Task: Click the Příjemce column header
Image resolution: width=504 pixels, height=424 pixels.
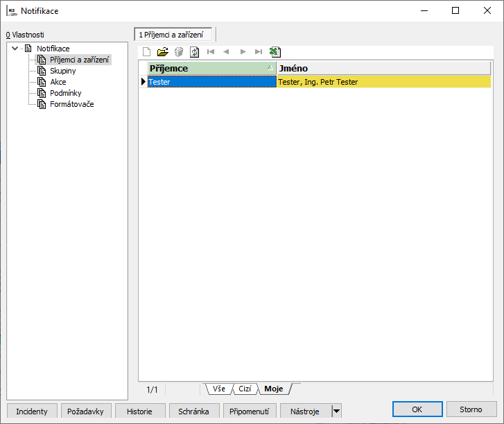Action: (211, 68)
